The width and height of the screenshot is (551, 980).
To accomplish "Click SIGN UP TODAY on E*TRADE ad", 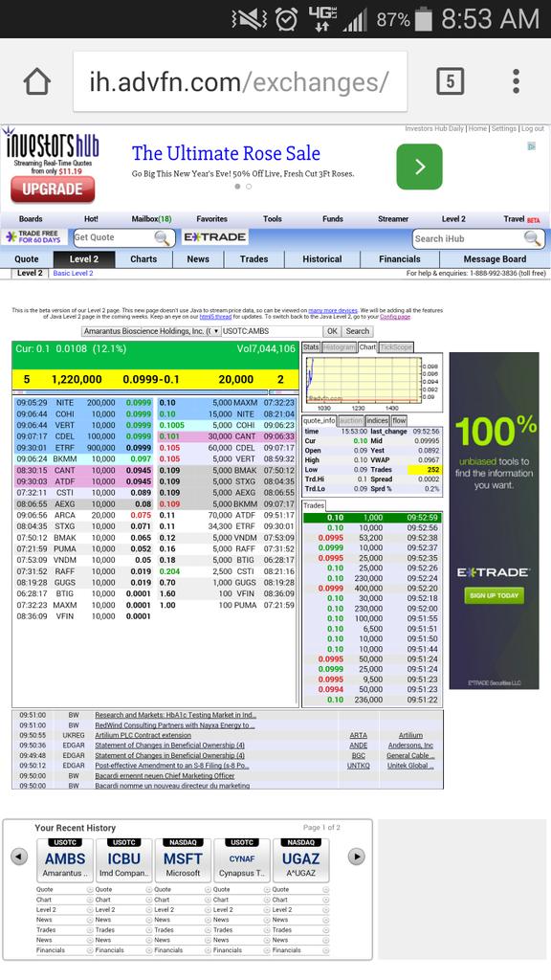I will click(495, 595).
